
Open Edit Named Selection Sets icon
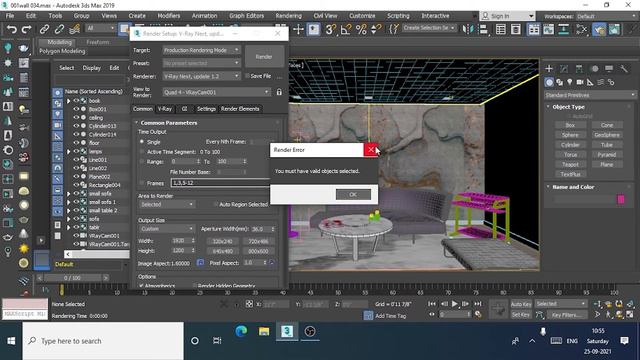point(394,29)
